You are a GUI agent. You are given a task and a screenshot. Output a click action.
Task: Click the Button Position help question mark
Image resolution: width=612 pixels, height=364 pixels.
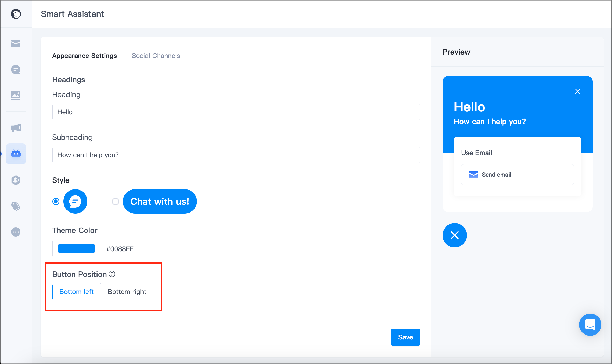tap(112, 274)
